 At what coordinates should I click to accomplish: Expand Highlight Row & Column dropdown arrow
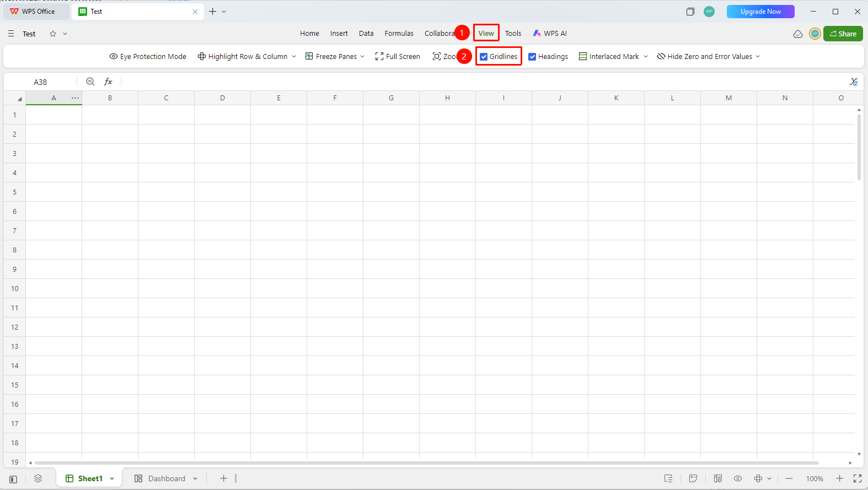pos(294,56)
